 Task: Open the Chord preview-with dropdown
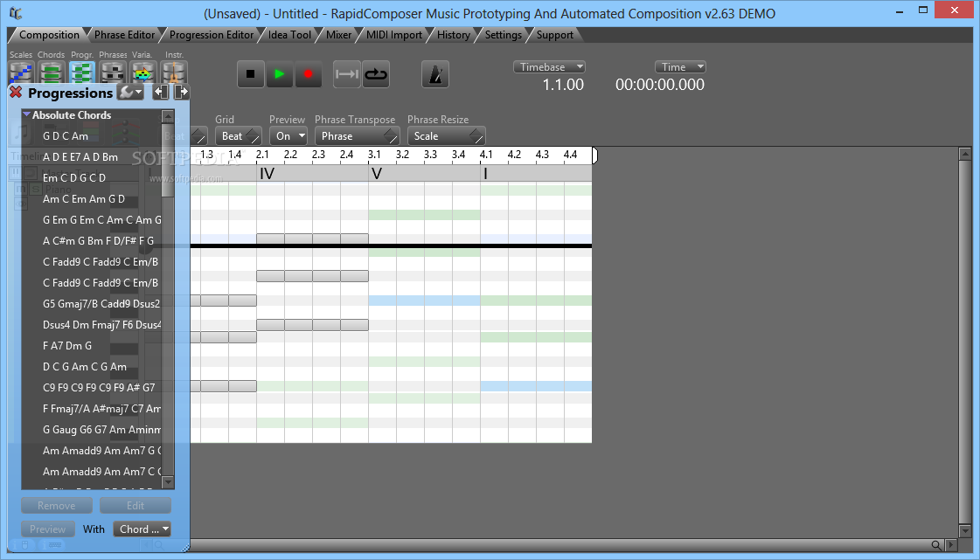click(x=142, y=529)
